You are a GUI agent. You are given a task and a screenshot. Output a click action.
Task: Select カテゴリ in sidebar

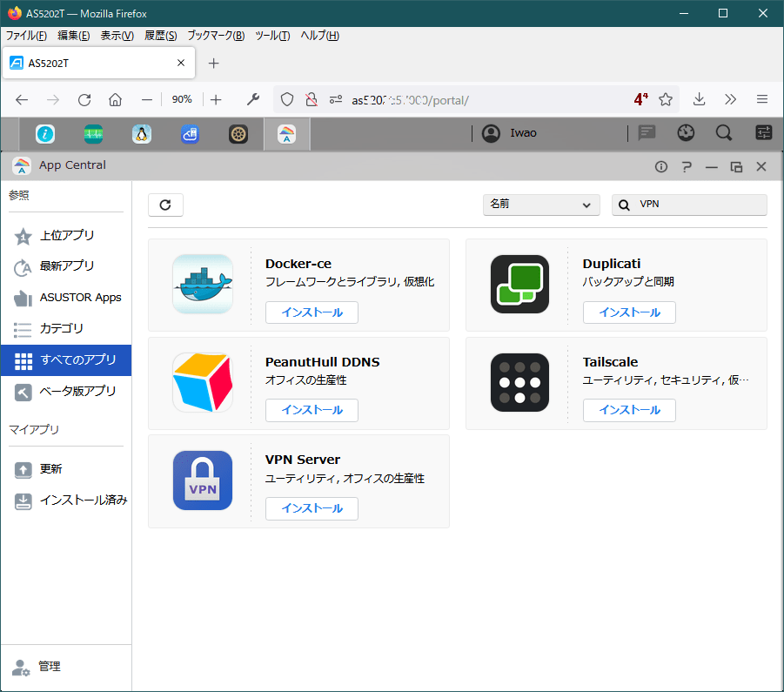[x=66, y=328]
